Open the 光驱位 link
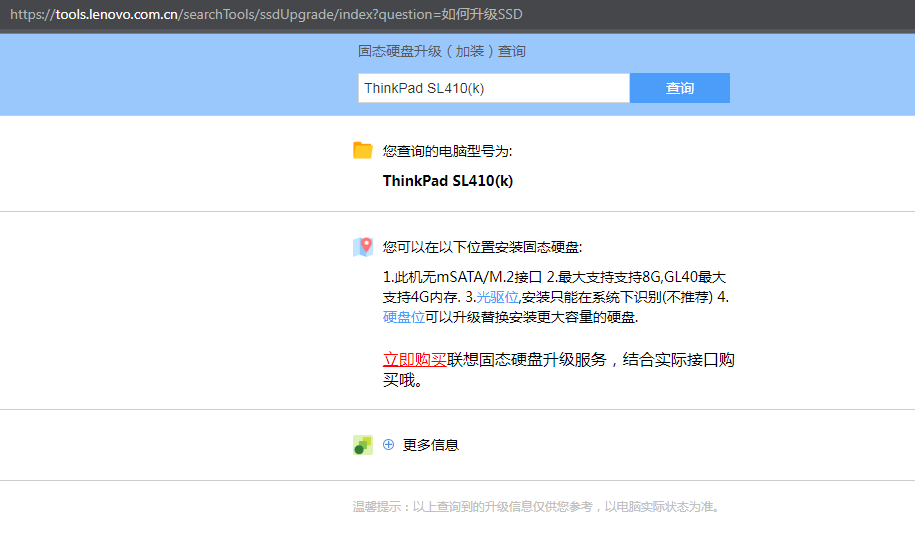Image resolution: width=915 pixels, height=537 pixels. (497, 297)
